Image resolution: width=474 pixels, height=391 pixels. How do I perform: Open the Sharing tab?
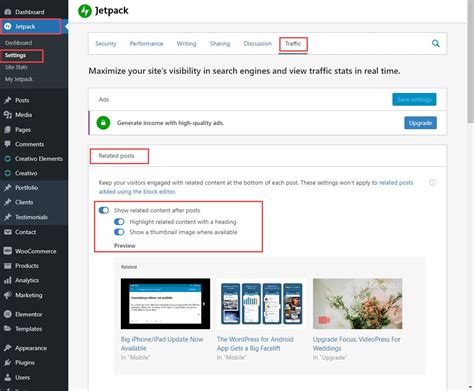pyautogui.click(x=220, y=44)
